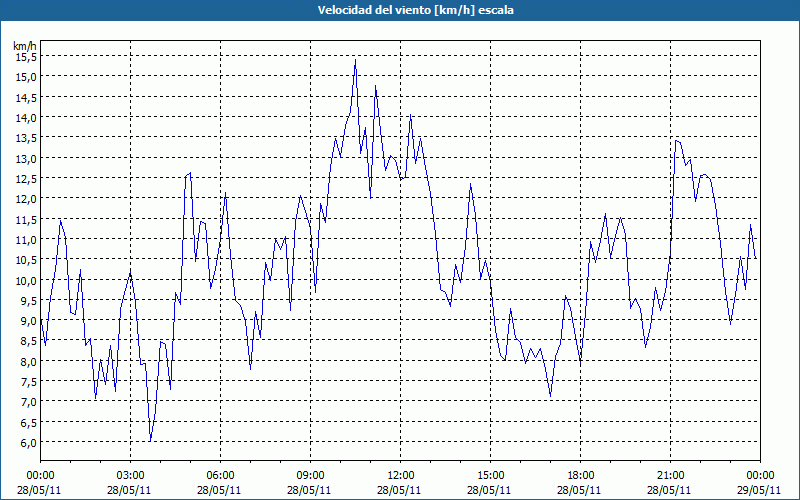Click the 6,5 y-axis value
The height and width of the screenshot is (500, 800).
click(x=28, y=422)
